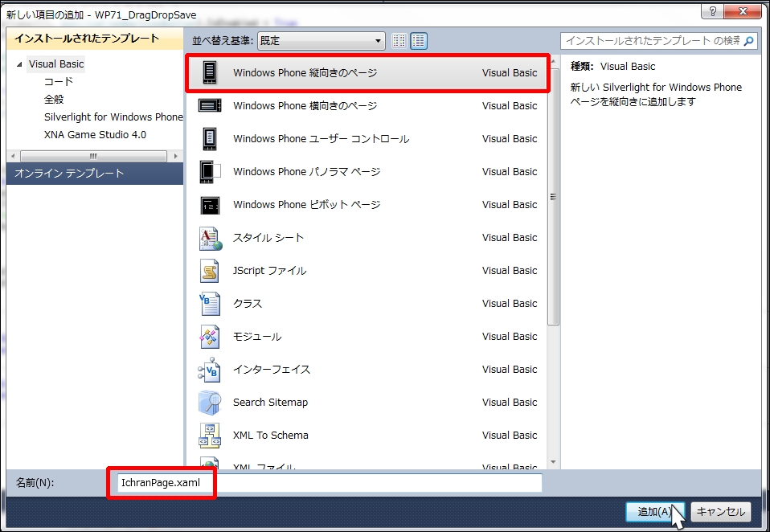
Task: Open the インストールされたテンプレート section header
Action: [95, 39]
